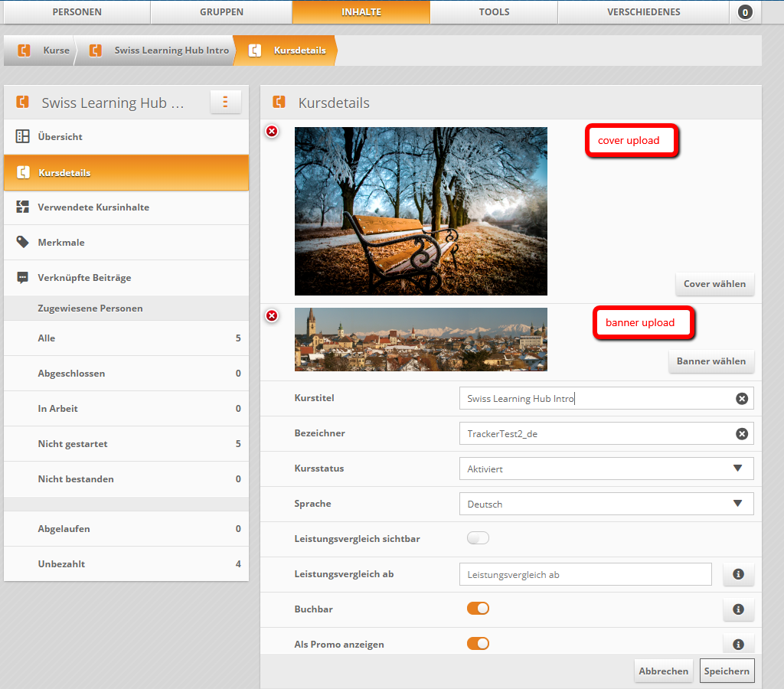
Task: Click the notification counter badge
Action: (x=745, y=12)
